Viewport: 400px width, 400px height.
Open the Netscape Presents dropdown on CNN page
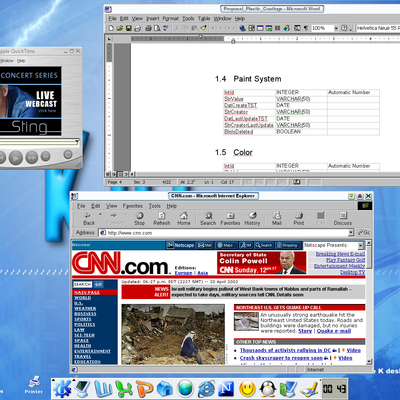(x=361, y=246)
